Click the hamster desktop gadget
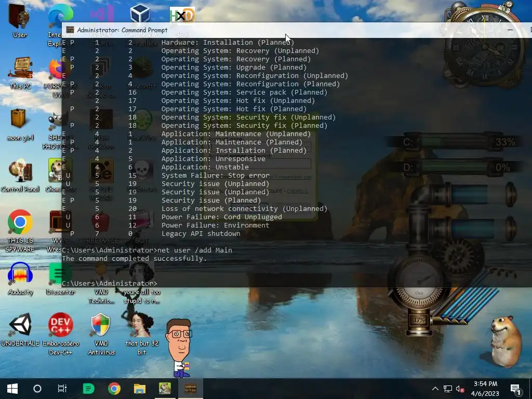Screen dimensions: 532x399 [x=506, y=341]
